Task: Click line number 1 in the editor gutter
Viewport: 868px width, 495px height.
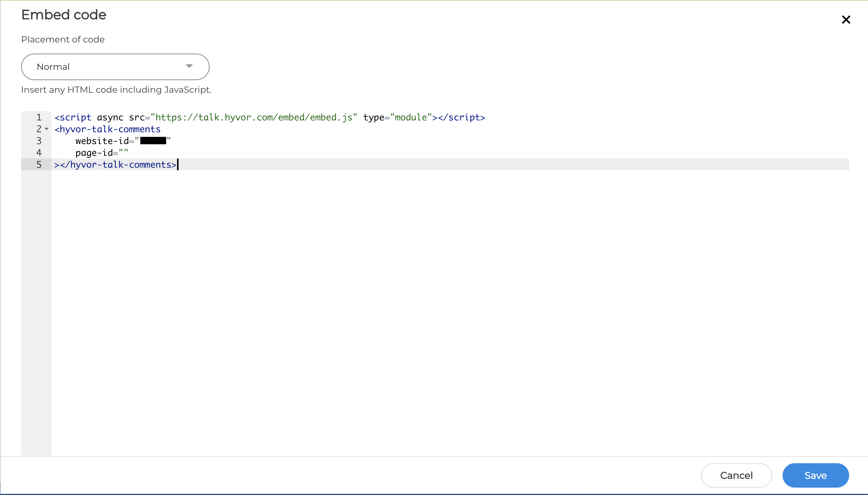Action: pos(38,117)
